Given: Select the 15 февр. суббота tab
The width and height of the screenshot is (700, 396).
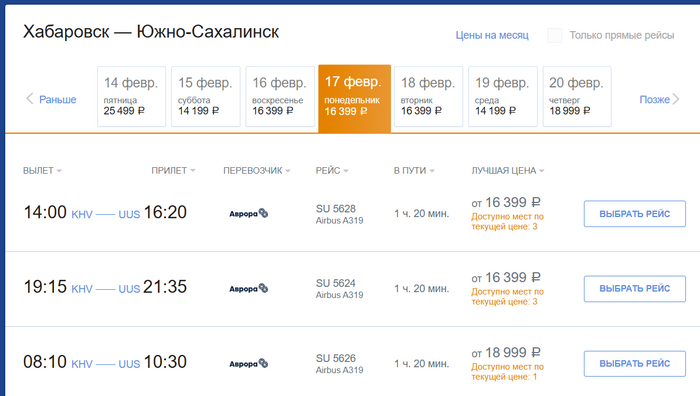Looking at the screenshot, I should (206, 96).
